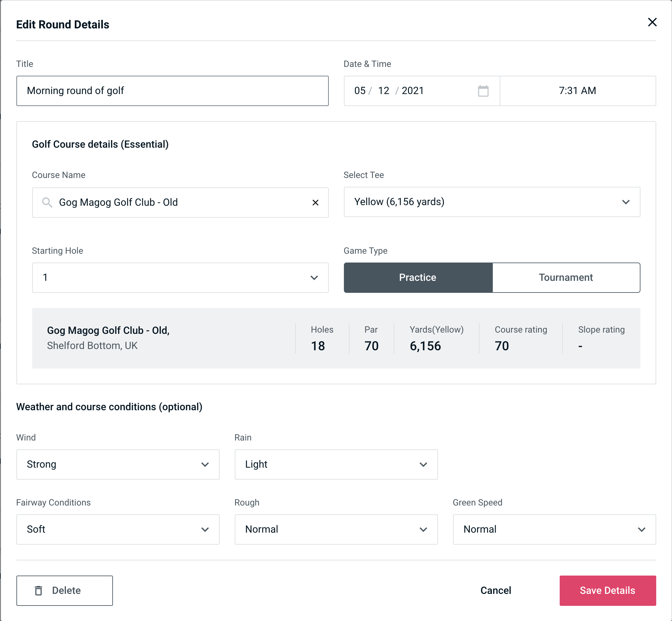Click the dropdown chevron for Starting Hole
The image size is (672, 621).
click(314, 278)
